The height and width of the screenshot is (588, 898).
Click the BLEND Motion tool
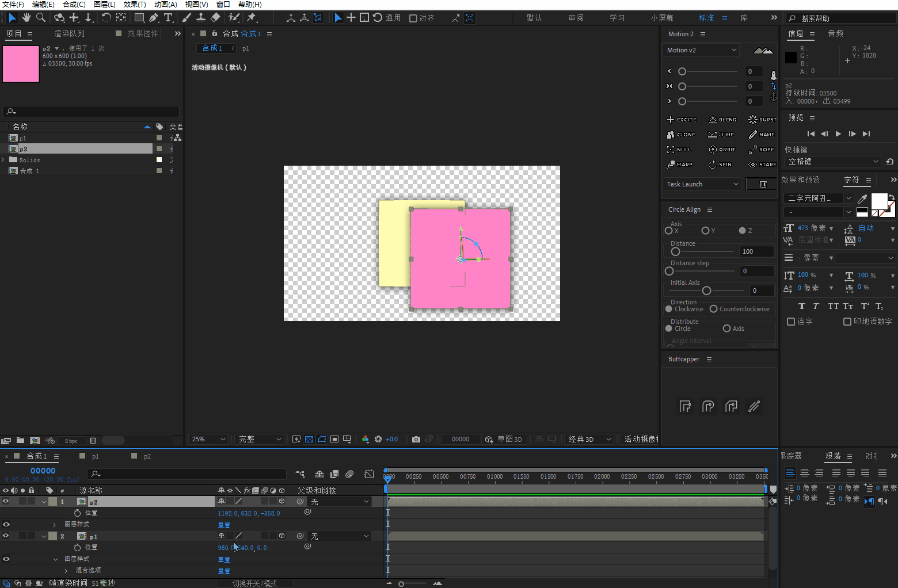click(x=722, y=120)
